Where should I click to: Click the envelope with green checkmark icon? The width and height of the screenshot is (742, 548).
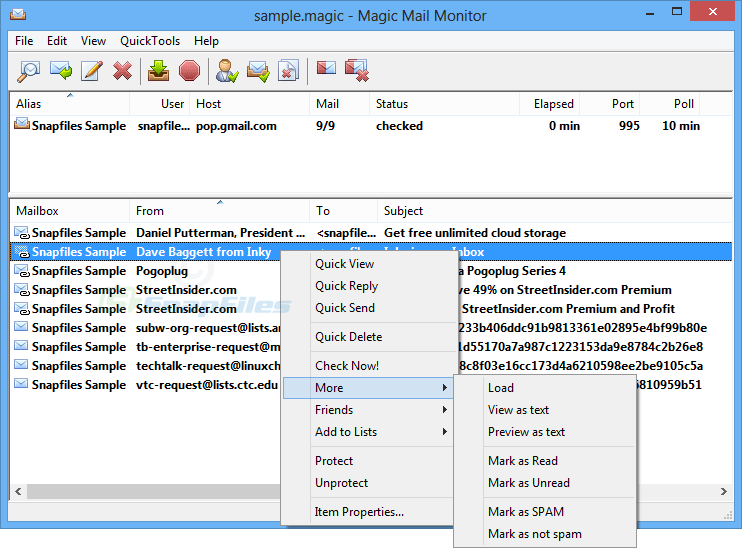(x=258, y=71)
